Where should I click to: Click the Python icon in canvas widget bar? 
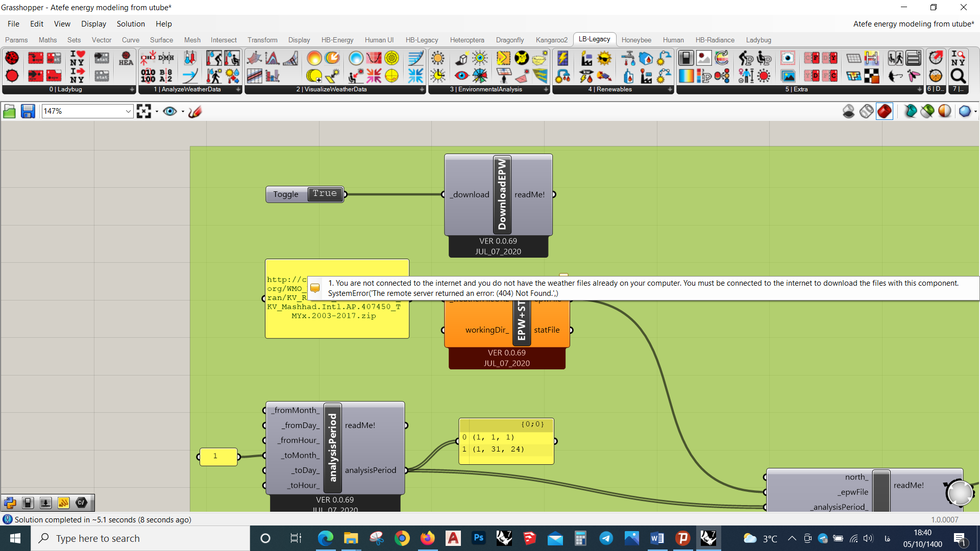click(x=10, y=503)
